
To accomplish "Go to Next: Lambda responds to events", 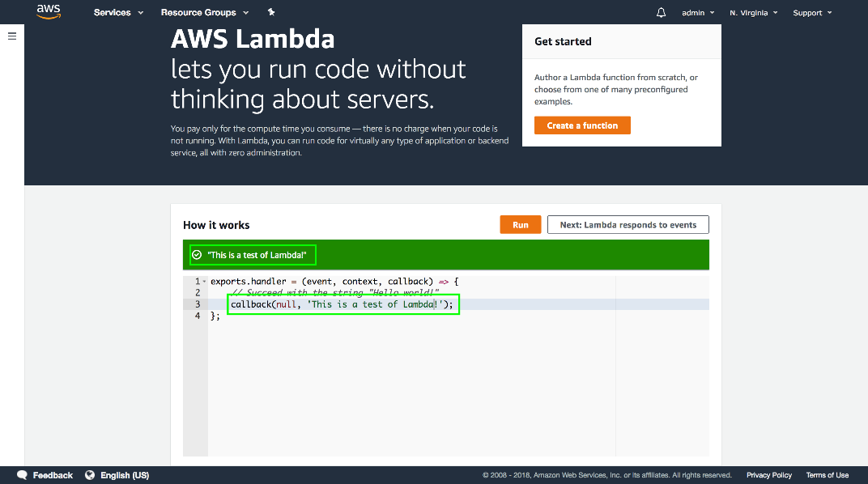I will click(x=628, y=225).
